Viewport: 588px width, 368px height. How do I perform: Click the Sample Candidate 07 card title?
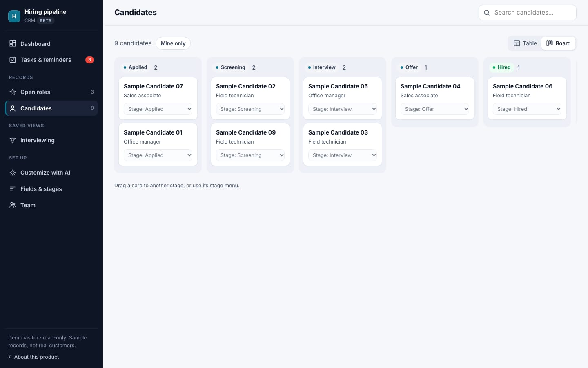pyautogui.click(x=153, y=86)
